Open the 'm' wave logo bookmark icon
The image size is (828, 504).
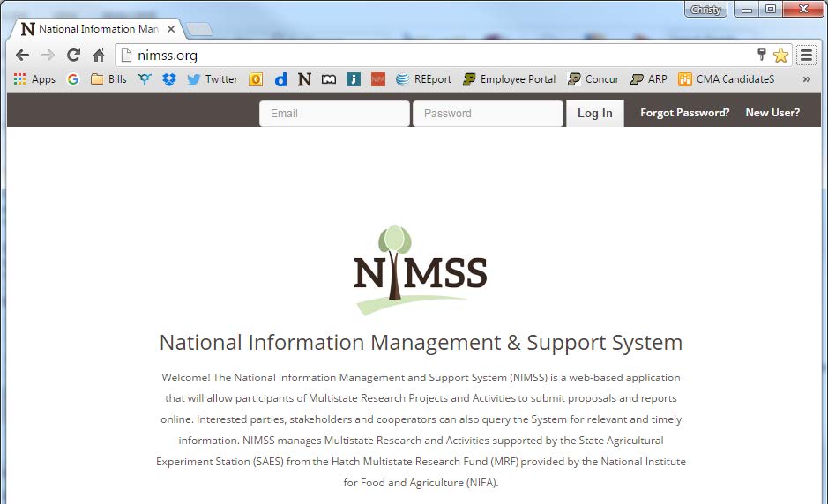point(328,79)
